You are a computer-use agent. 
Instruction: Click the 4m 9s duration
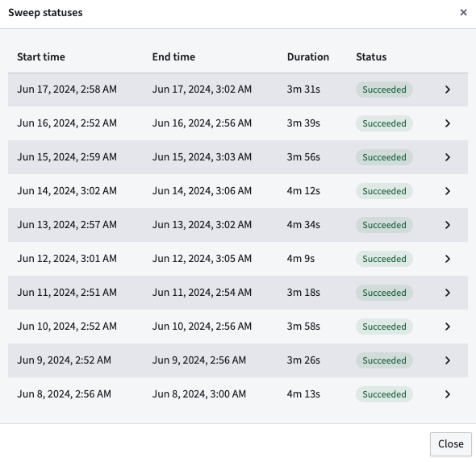pyautogui.click(x=301, y=259)
